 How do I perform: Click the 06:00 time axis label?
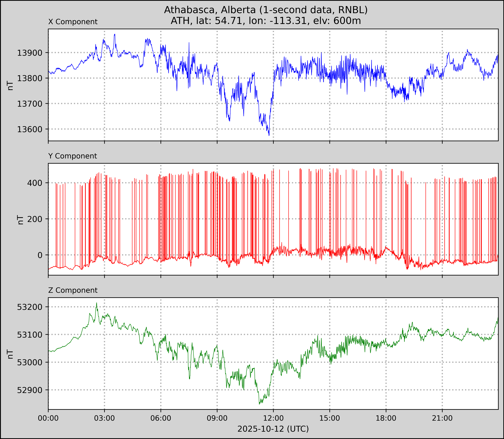coord(161,418)
